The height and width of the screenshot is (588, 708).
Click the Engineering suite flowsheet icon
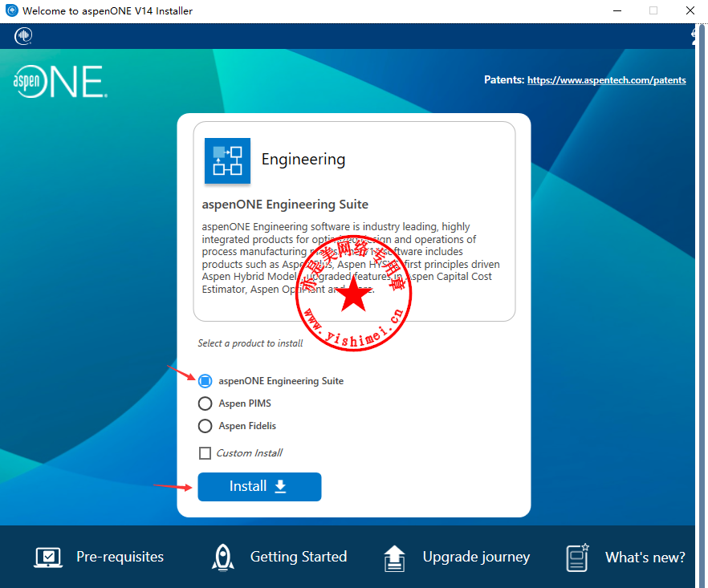(x=228, y=161)
